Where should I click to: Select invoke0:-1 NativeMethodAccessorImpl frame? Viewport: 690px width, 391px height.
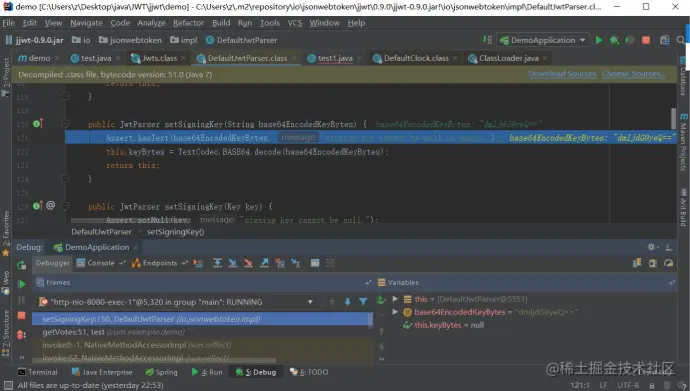[202, 345]
